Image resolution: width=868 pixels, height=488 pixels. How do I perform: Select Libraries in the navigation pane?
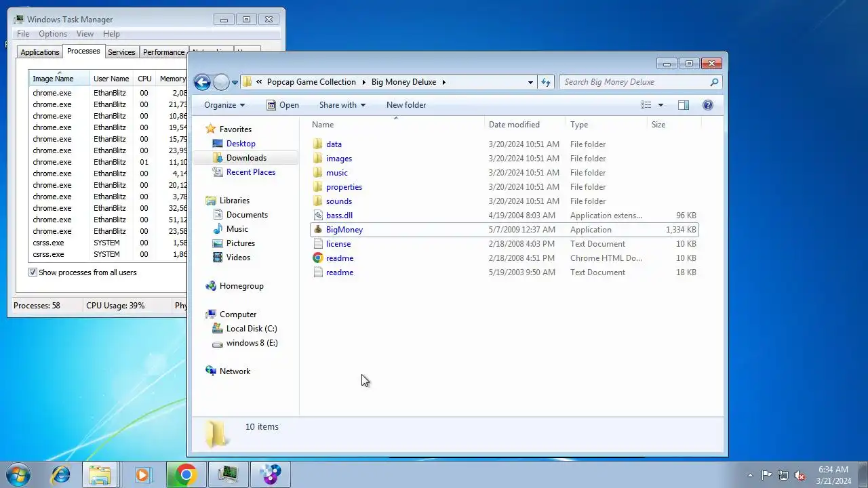pos(235,201)
